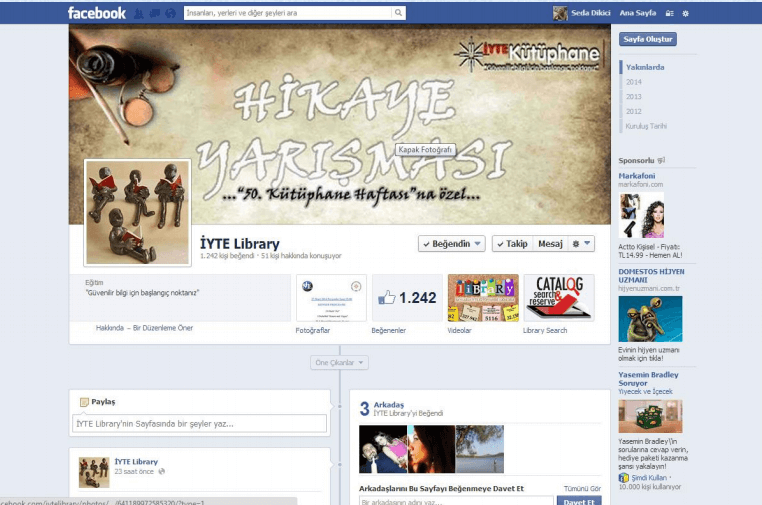The width and height of the screenshot is (762, 505).
Task: Go to Ana Sayfa
Action: tap(638, 13)
